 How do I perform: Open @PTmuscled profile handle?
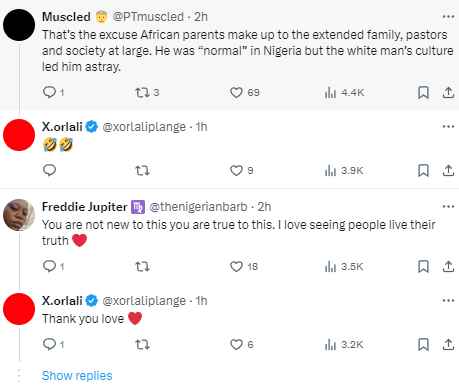(x=148, y=17)
